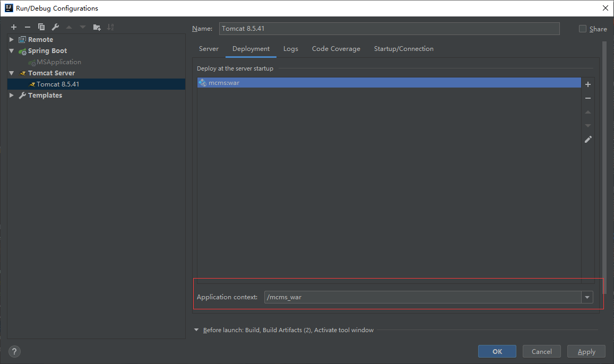Click the Apply button
Image resolution: width=614 pixels, height=364 pixels.
(586, 351)
